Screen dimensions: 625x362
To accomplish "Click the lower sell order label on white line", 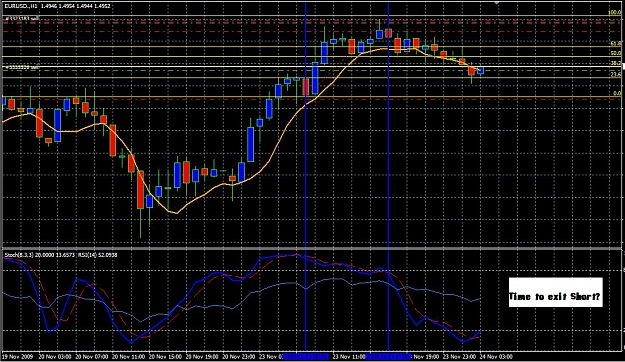I will click(x=22, y=68).
